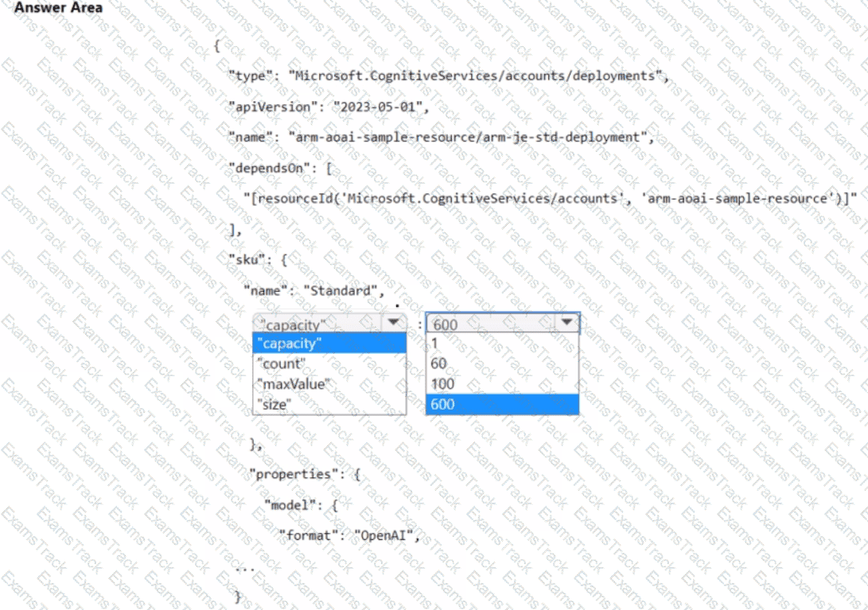Screen dimensions: 868x610
Task: Click the arm-je-std-deployment name line
Action: tap(442, 138)
